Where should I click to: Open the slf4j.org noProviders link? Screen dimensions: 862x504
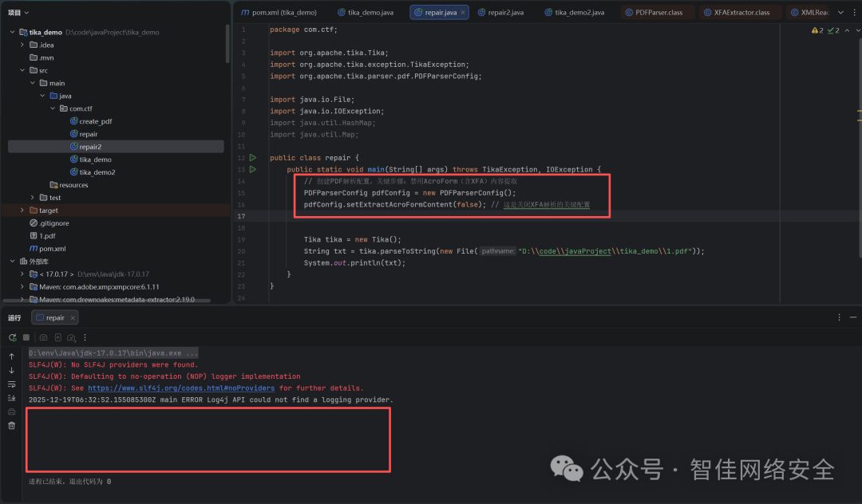(180, 388)
